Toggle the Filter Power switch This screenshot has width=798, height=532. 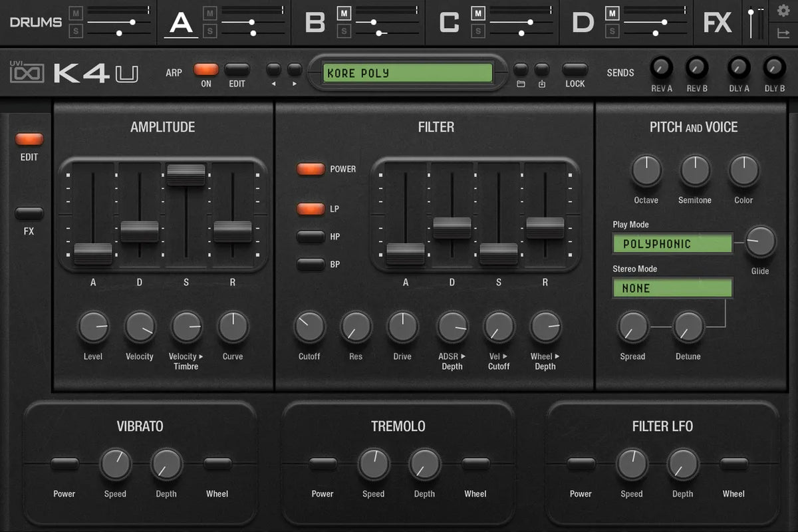pyautogui.click(x=310, y=169)
